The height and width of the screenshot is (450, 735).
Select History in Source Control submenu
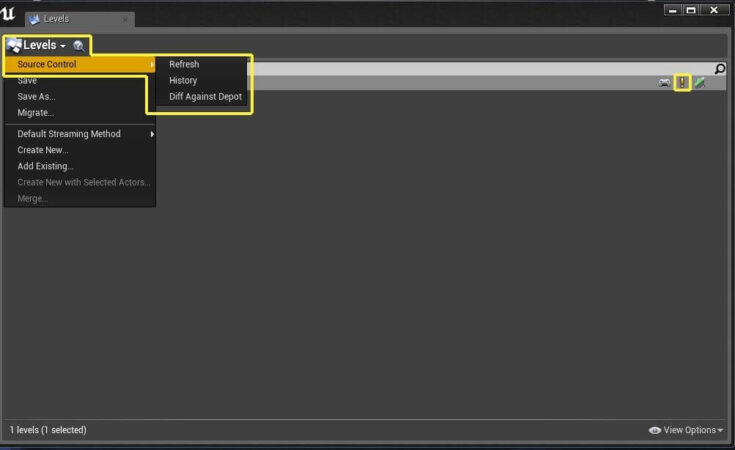tap(183, 81)
